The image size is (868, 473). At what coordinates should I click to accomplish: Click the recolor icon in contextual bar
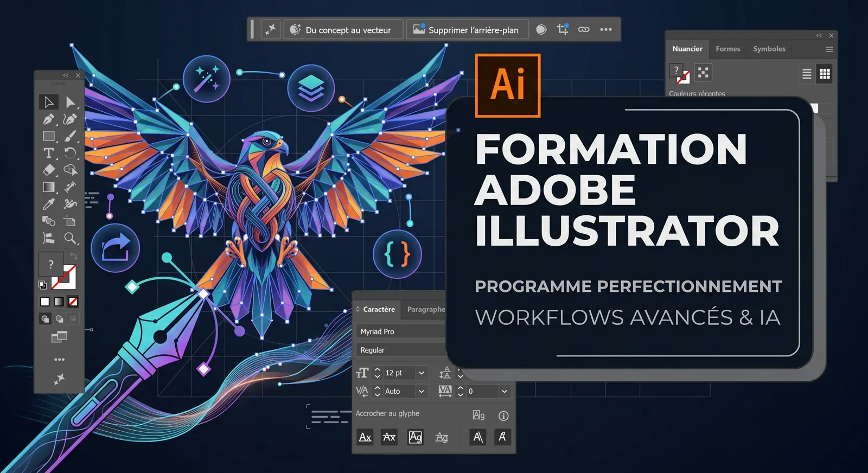pos(541,29)
